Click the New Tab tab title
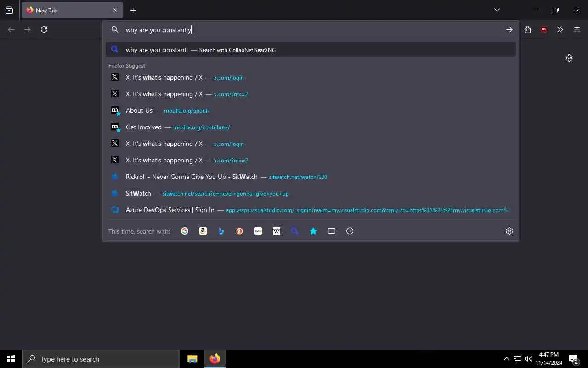Image resolution: width=588 pixels, height=368 pixels. coord(46,10)
